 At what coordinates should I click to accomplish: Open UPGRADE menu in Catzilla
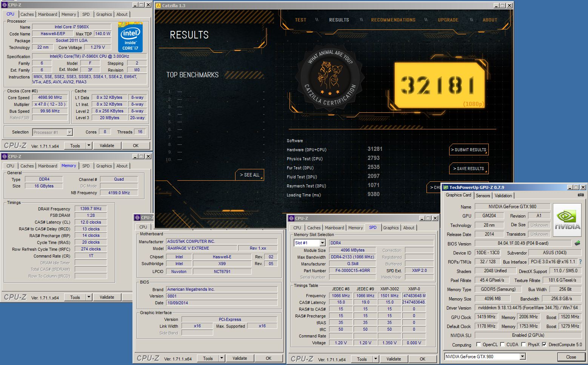(x=448, y=20)
